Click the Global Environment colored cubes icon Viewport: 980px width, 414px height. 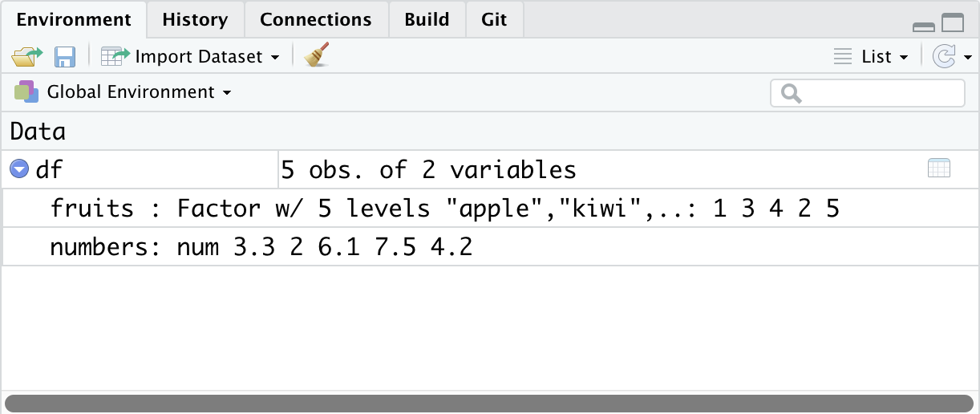tap(26, 92)
